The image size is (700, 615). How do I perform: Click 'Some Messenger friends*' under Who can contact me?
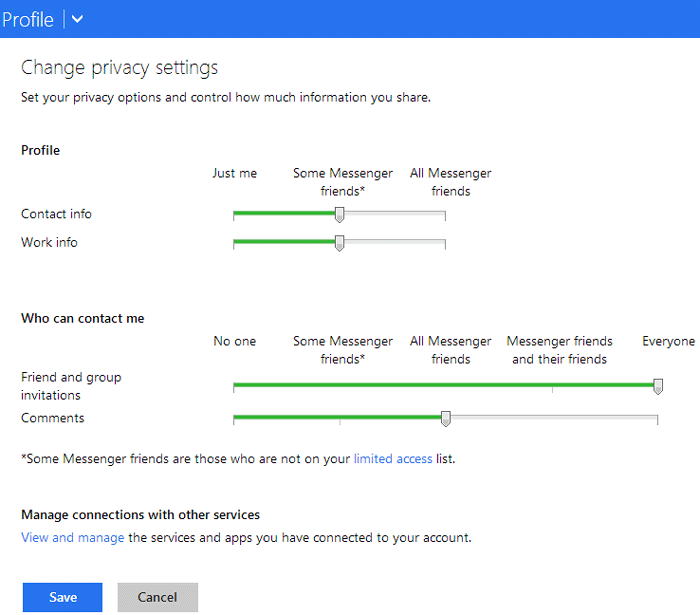pos(343,350)
